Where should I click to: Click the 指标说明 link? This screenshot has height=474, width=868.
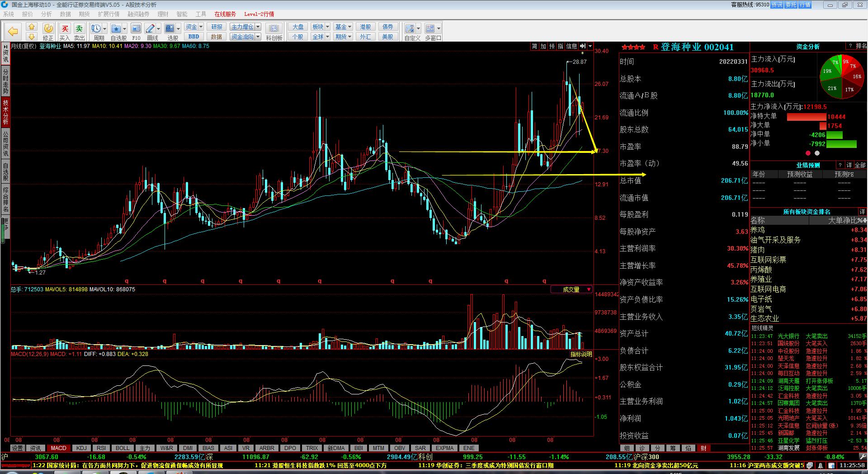[x=581, y=354]
